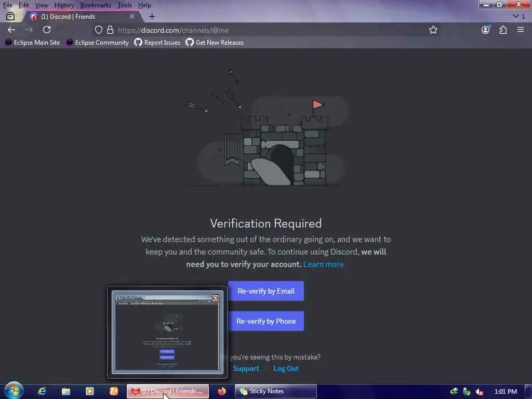
Task: Show site security padlock information
Action: 110,30
